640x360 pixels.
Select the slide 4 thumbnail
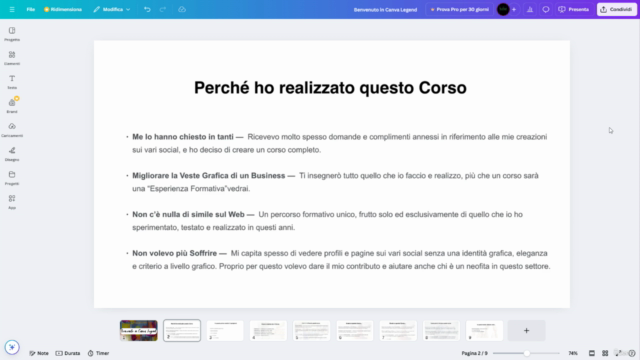pyautogui.click(x=268, y=331)
